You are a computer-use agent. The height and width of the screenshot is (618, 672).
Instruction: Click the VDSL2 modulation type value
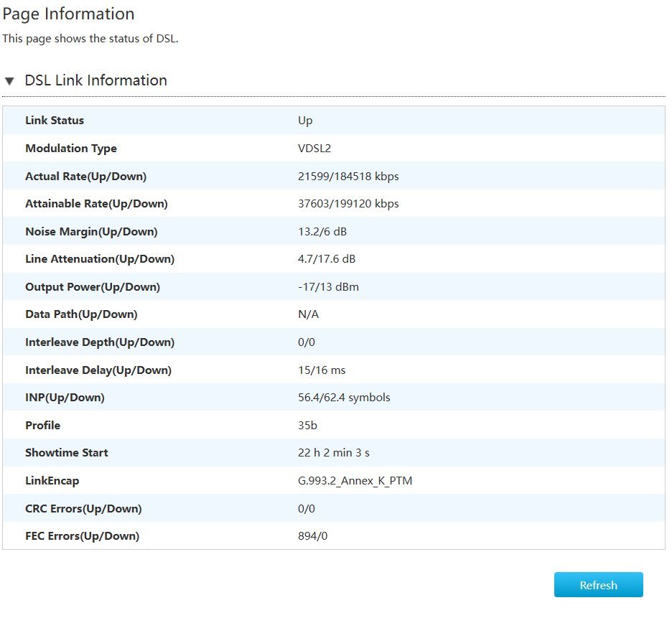314,149
